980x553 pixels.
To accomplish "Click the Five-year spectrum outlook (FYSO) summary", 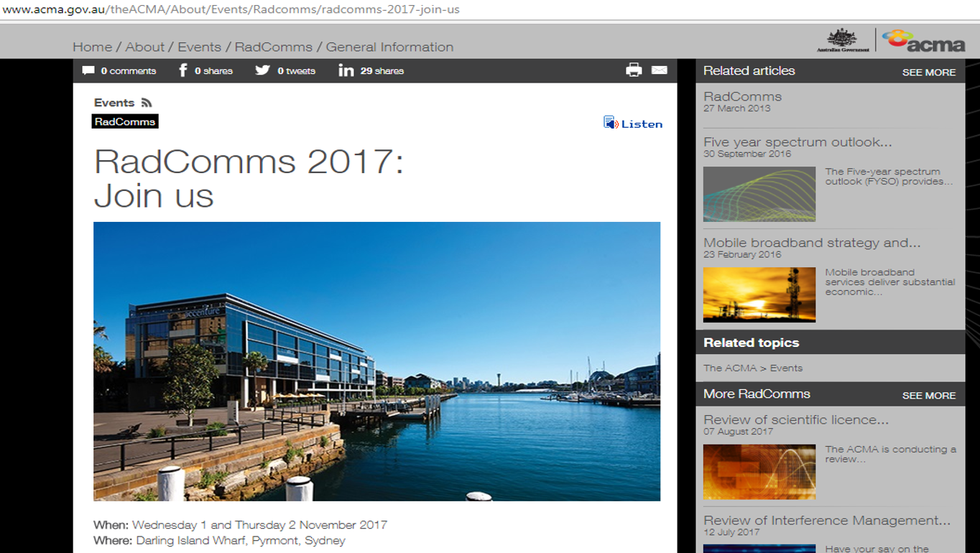I will tap(889, 177).
